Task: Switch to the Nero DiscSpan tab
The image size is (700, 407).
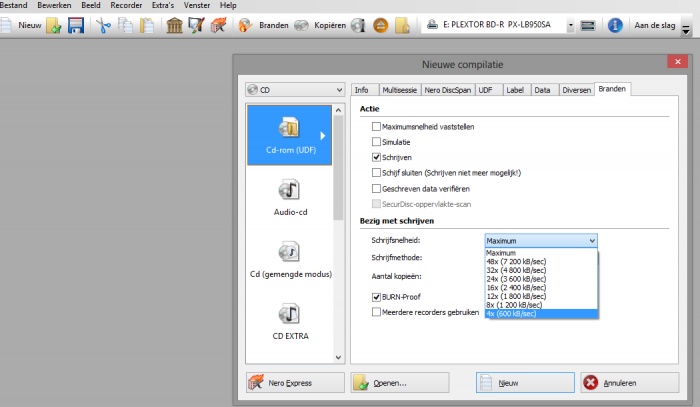Action: (448, 90)
